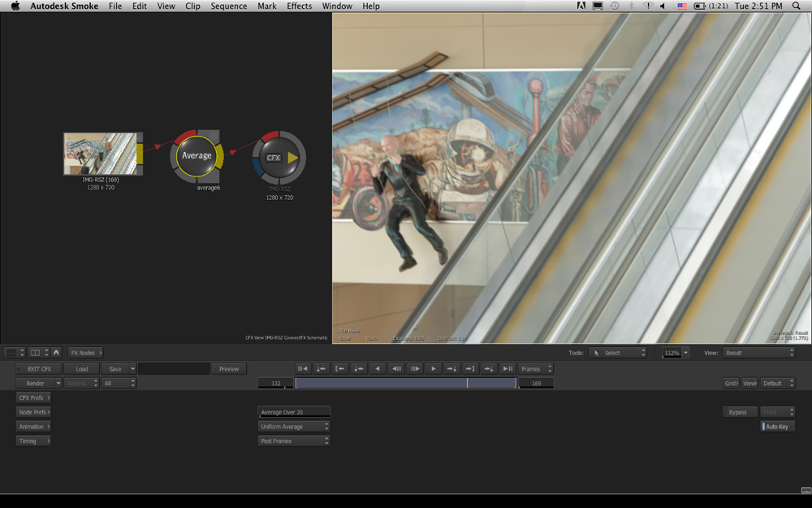Step back one frame
Viewport: 812px width, 508px height.
click(396, 369)
